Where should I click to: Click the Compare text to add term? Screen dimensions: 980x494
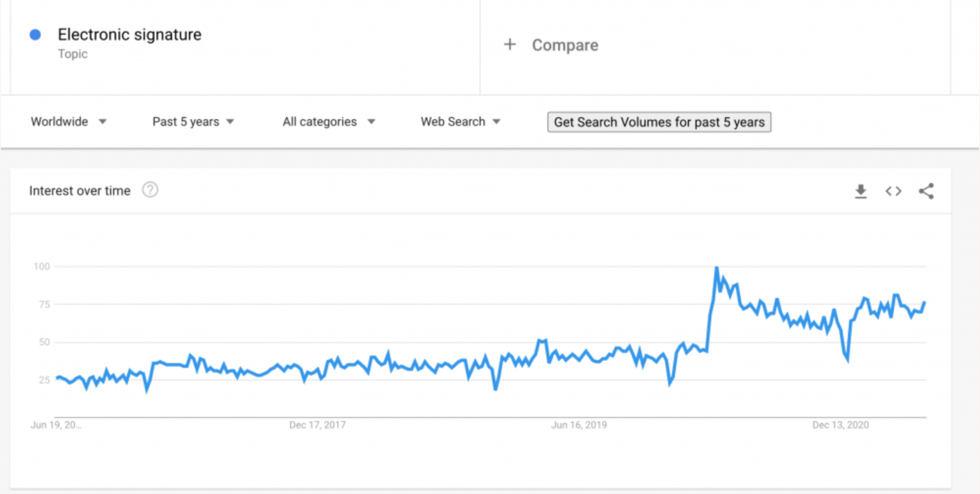(565, 45)
